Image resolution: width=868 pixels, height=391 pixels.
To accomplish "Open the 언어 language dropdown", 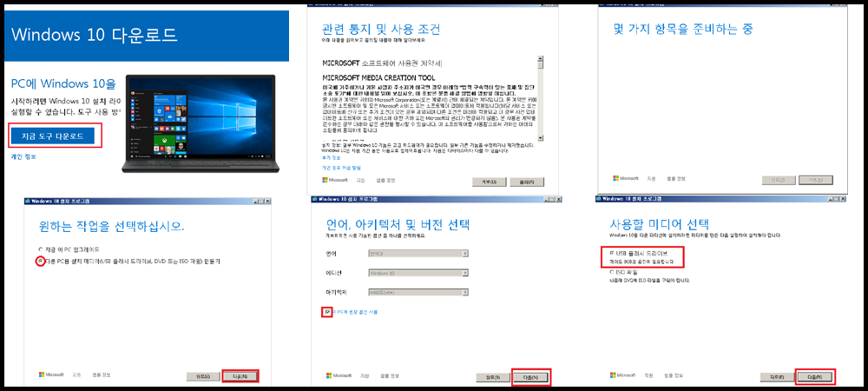I will pyautogui.click(x=418, y=253).
